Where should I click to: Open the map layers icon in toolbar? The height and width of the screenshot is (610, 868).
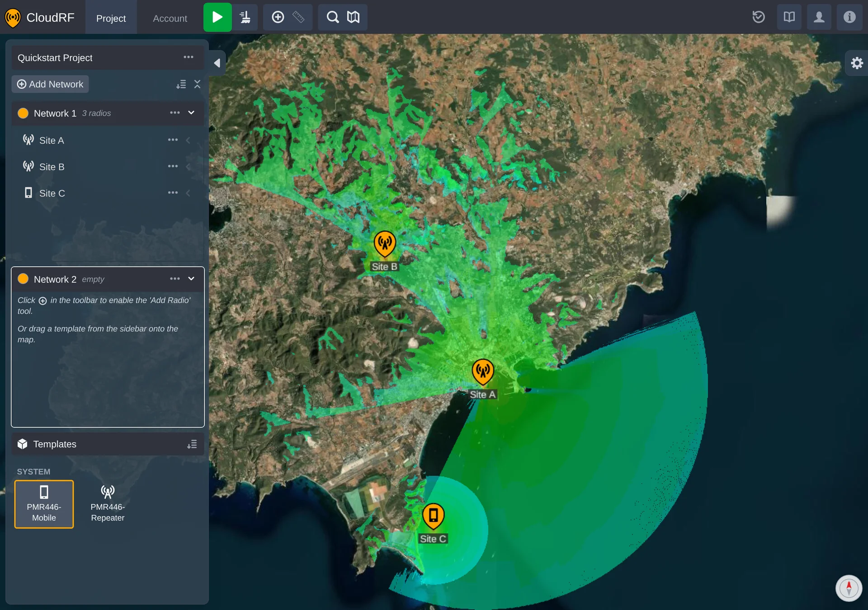pos(353,17)
